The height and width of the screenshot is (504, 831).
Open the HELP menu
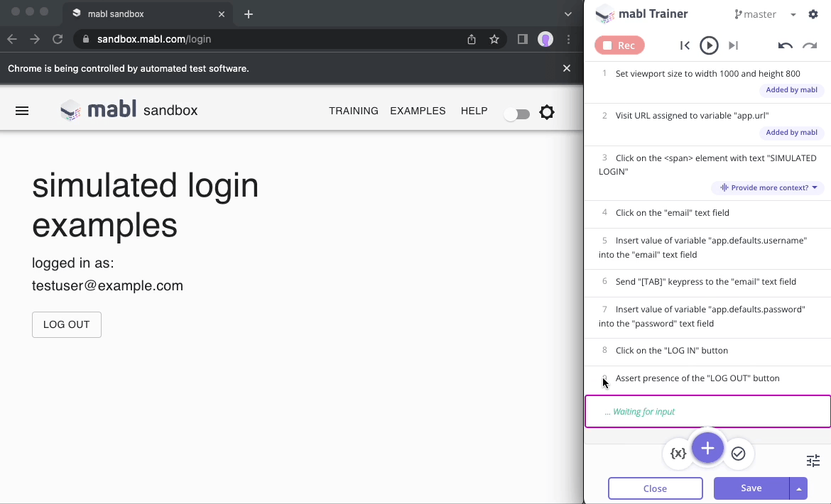(474, 111)
